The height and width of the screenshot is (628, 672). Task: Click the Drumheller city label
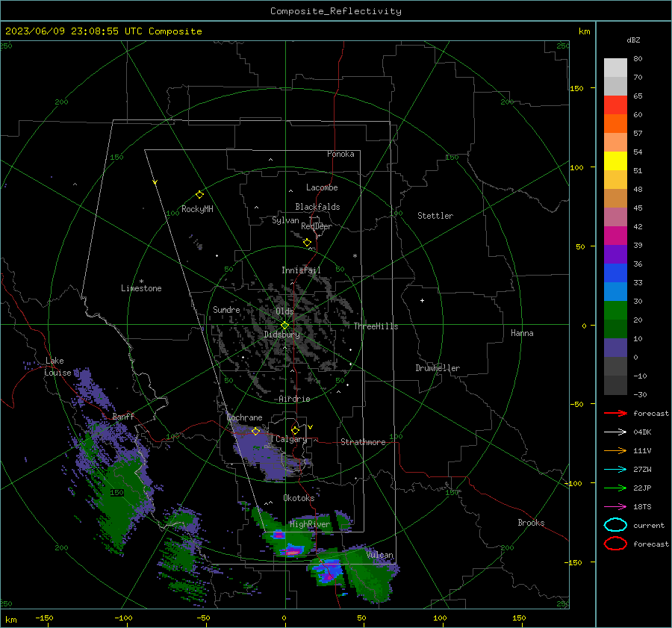(x=438, y=368)
